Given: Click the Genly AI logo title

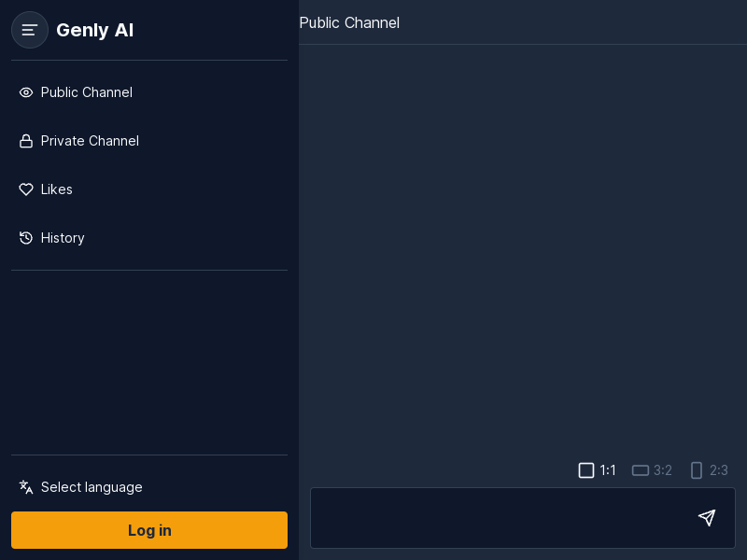Looking at the screenshot, I should [x=95, y=30].
